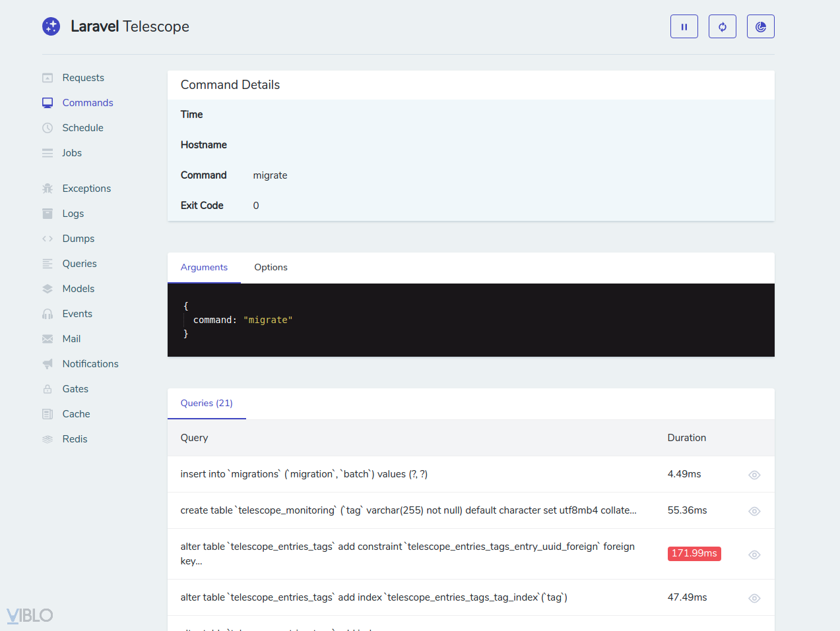Click the "migrate" string in the arguments JSON

(268, 320)
